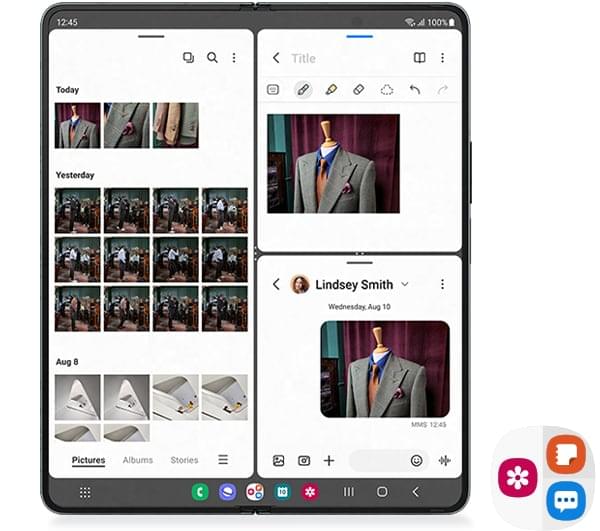The image size is (600, 531).
Task: Open Messages more options menu
Action: pos(442,285)
